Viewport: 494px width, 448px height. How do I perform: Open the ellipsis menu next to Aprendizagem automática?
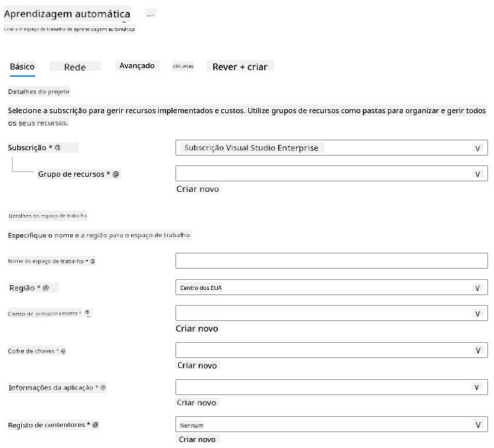tap(150, 14)
